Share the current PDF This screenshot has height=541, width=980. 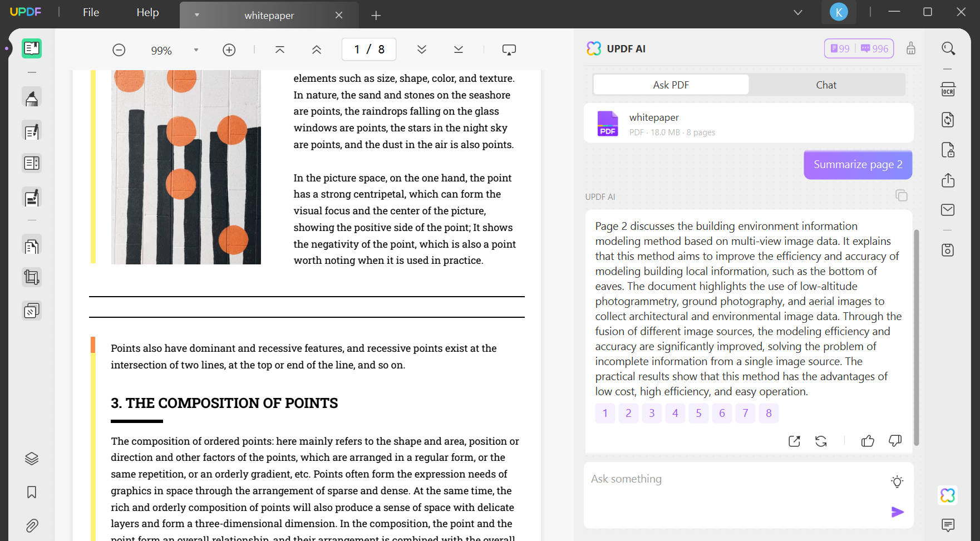coord(948,180)
